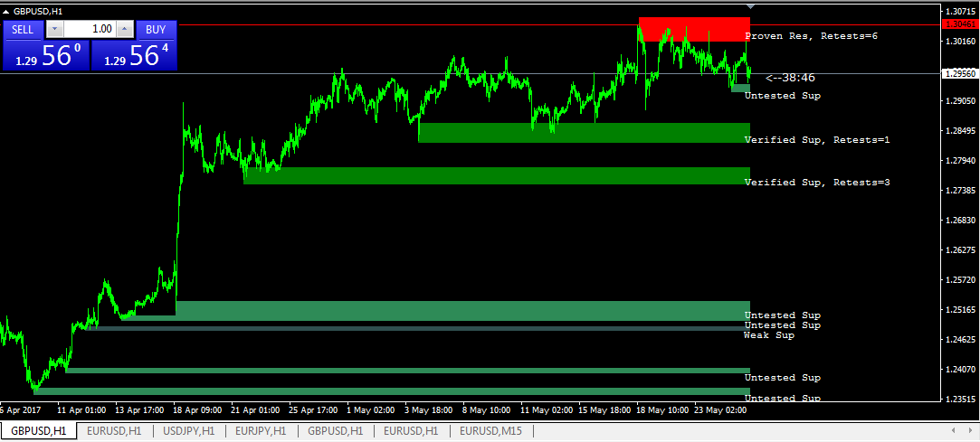This screenshot has width=980, height=442.
Task: Click the 1.25720 price on the axis
Action: (960, 279)
